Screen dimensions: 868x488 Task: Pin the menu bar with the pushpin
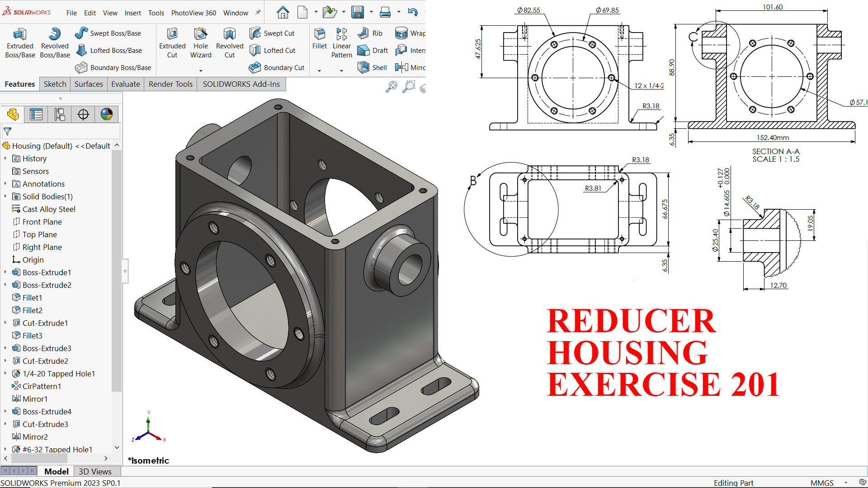coord(258,13)
